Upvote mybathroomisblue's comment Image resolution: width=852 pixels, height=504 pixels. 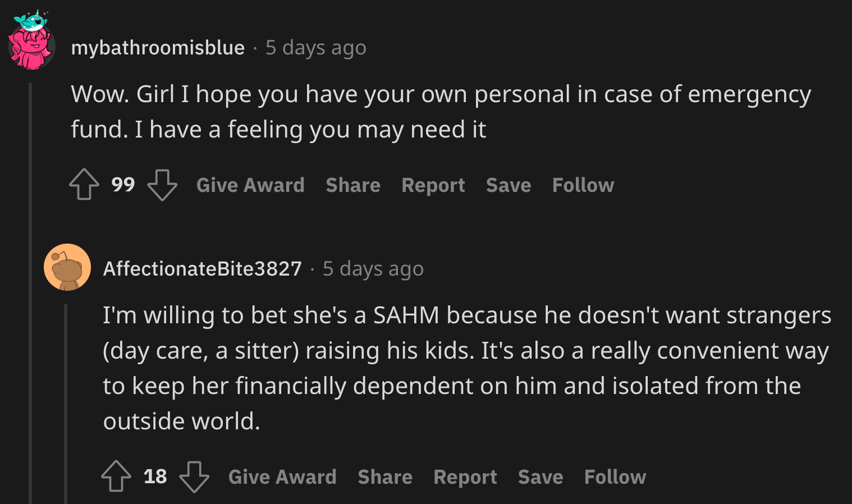click(84, 185)
